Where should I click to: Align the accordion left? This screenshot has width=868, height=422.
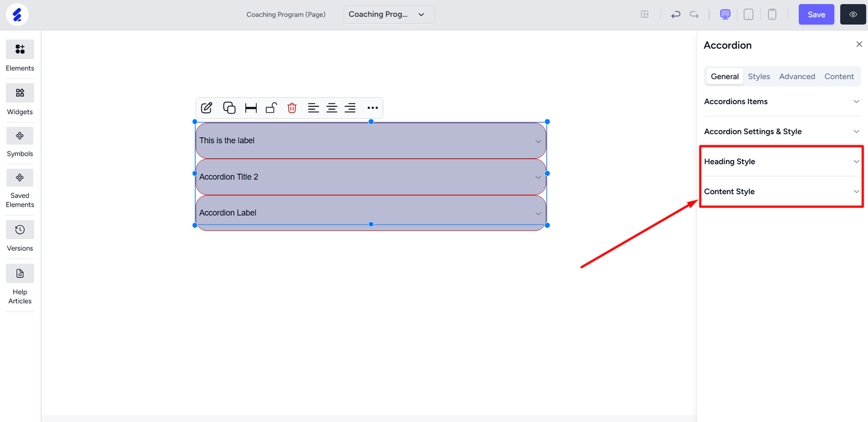[x=313, y=108]
